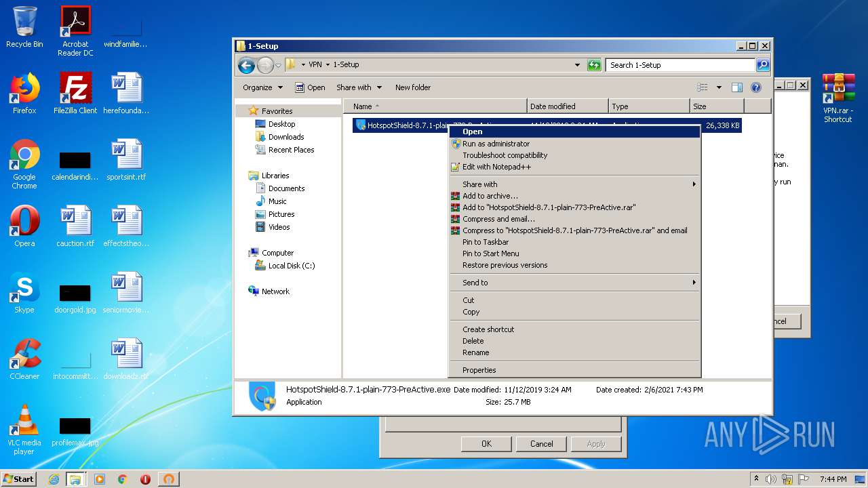The width and height of the screenshot is (868, 488).
Task: Click Windows Media Player taskbar icon
Action: point(100,479)
